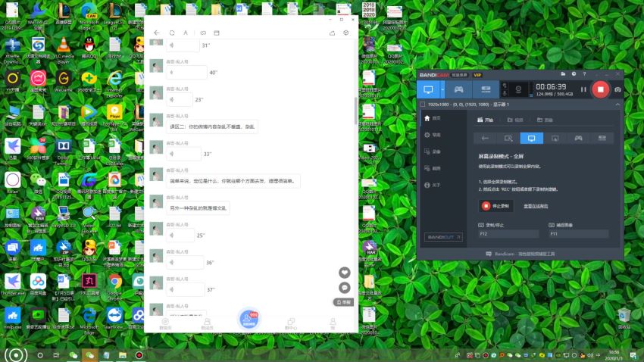The height and width of the screenshot is (362, 644).
Task: Click the heart like floating button
Action: pos(345,272)
